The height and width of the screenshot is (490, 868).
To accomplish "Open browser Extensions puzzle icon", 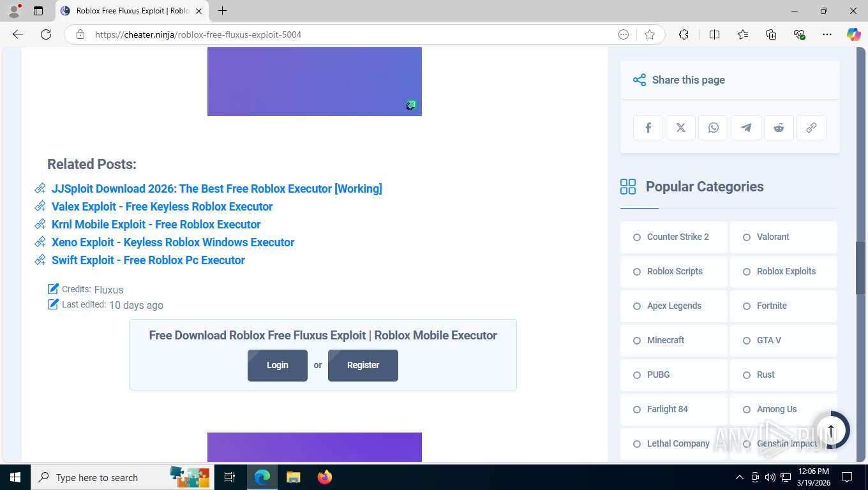I will 684,34.
